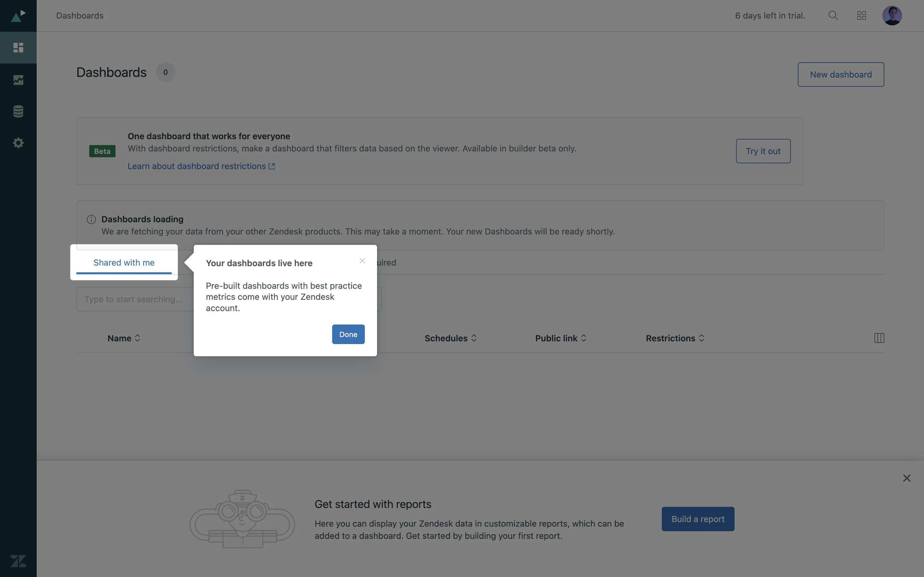Switch to the Shared with me tab
Viewport: 924px width, 577px height.
[124, 263]
